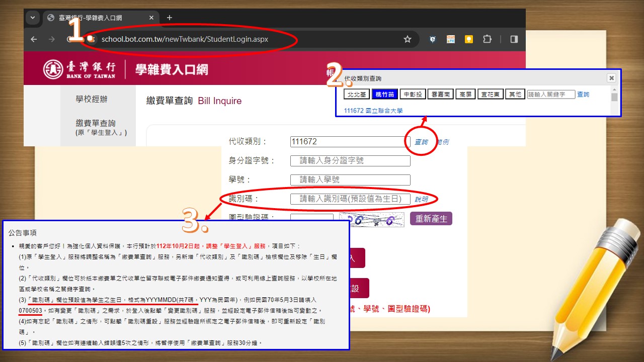Image resolution: width=644 pixels, height=362 pixels.
Task: Click the 繳費單查詢 Bill Inquire heading
Action: (194, 101)
